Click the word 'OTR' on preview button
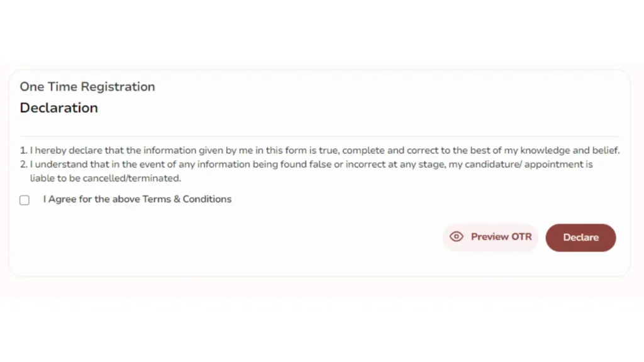The width and height of the screenshot is (644, 362). tap(521, 237)
